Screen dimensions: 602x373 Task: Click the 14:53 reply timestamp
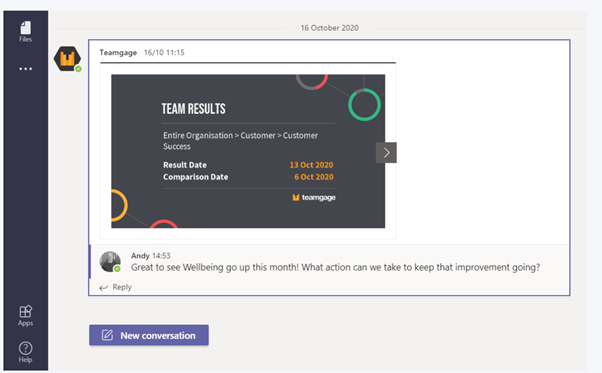161,256
